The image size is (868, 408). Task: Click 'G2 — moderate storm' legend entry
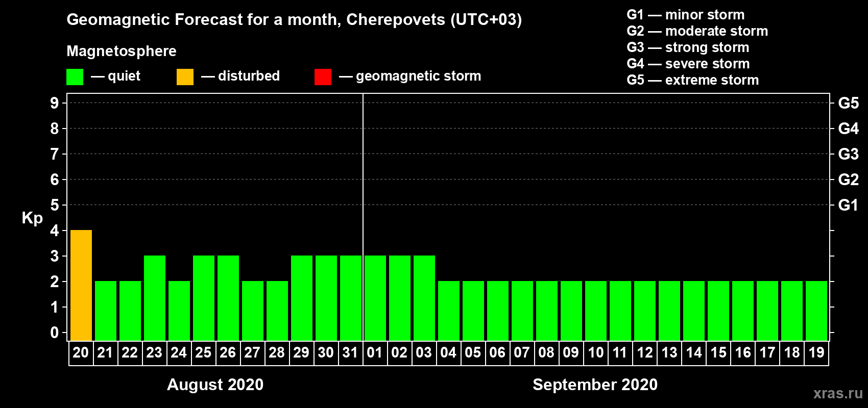click(697, 31)
